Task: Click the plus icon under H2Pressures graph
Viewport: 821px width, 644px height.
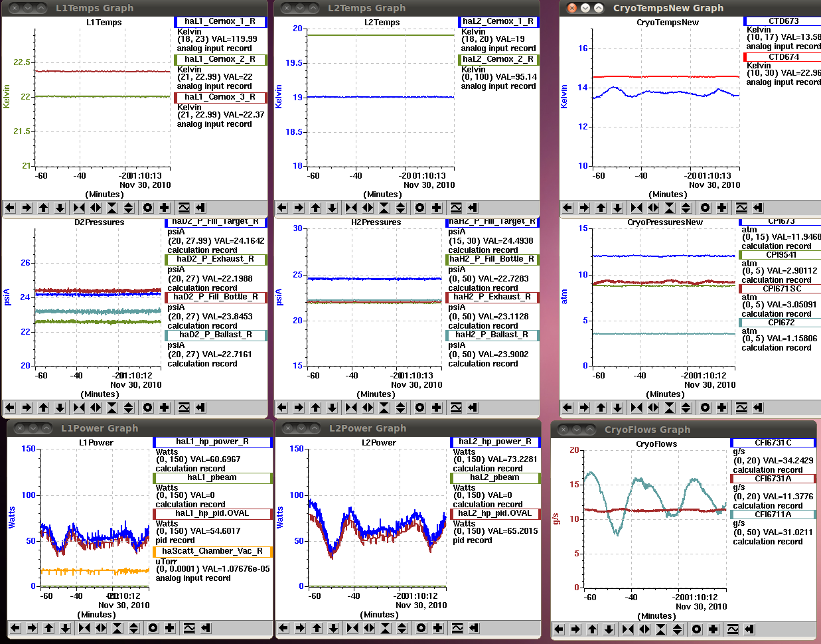Action: (437, 407)
